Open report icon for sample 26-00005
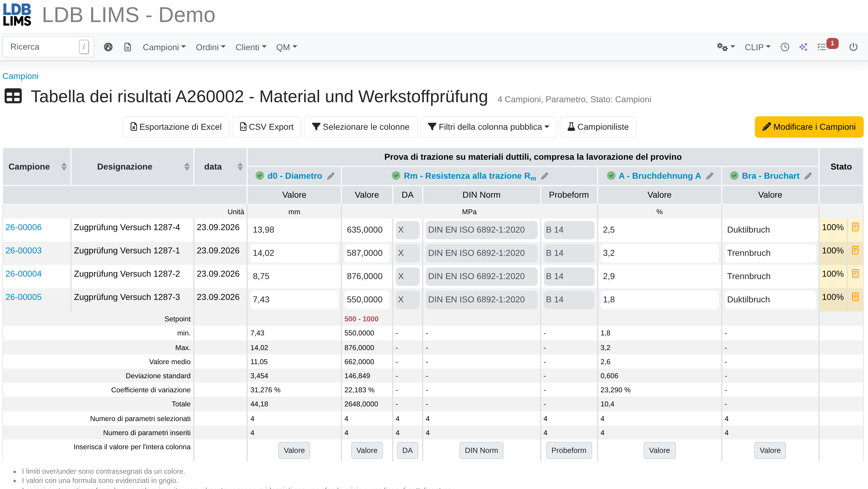This screenshot has width=868, height=489. (855, 297)
